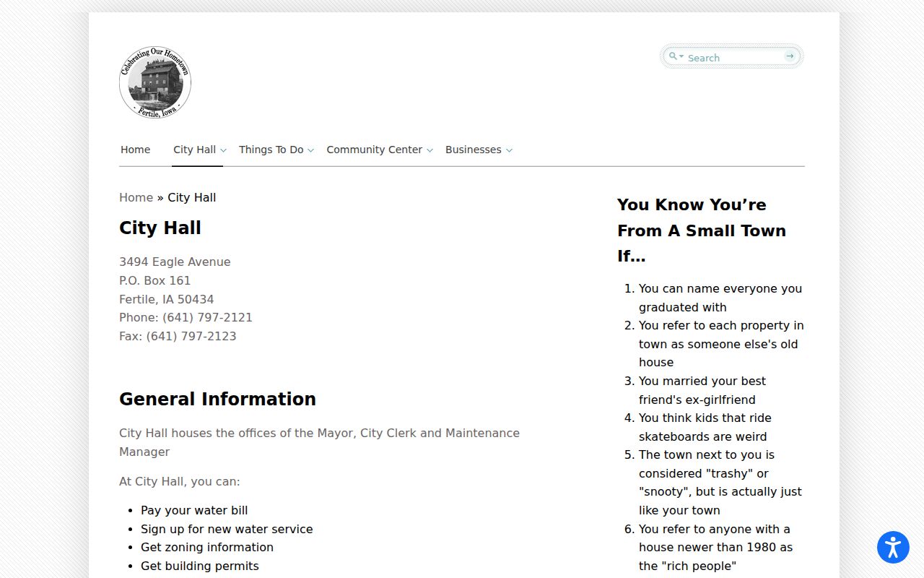Click list item about the "rich people"

(x=716, y=547)
